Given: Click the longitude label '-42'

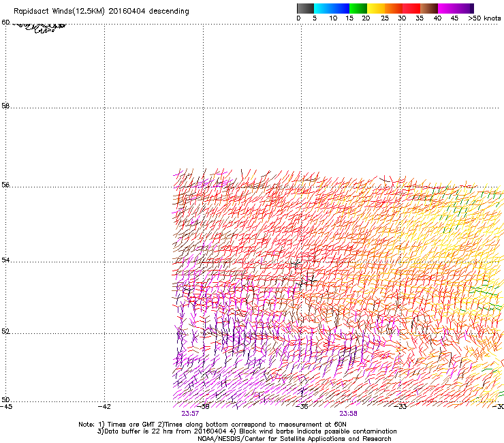Looking at the screenshot, I should tap(104, 407).
